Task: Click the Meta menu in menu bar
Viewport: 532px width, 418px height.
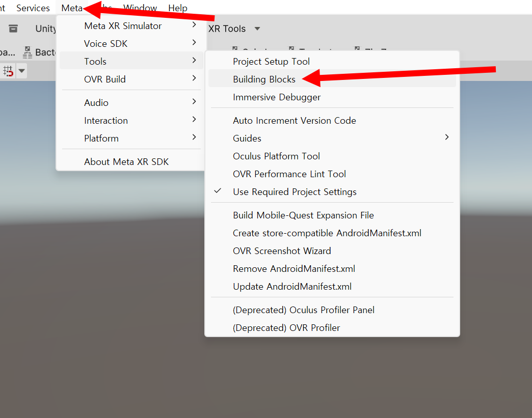Action: pos(72,8)
